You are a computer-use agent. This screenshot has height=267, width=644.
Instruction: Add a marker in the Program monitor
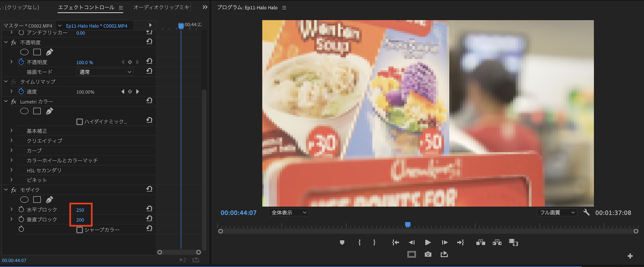pyautogui.click(x=342, y=243)
